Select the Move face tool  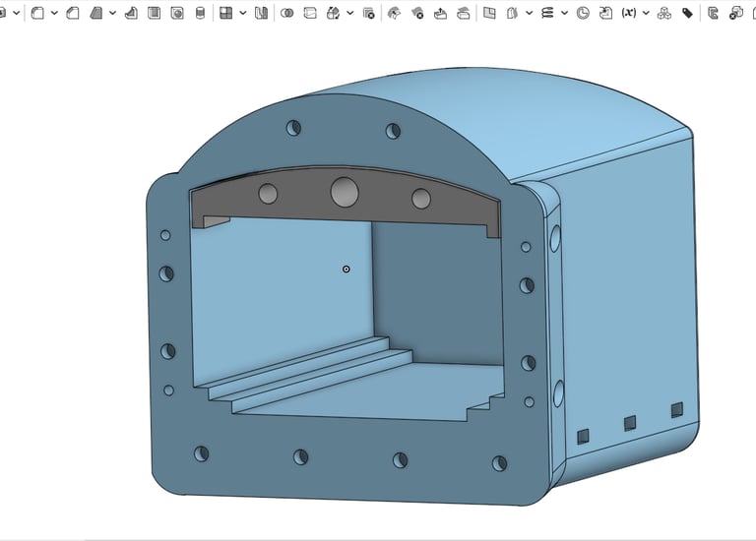tap(440, 13)
